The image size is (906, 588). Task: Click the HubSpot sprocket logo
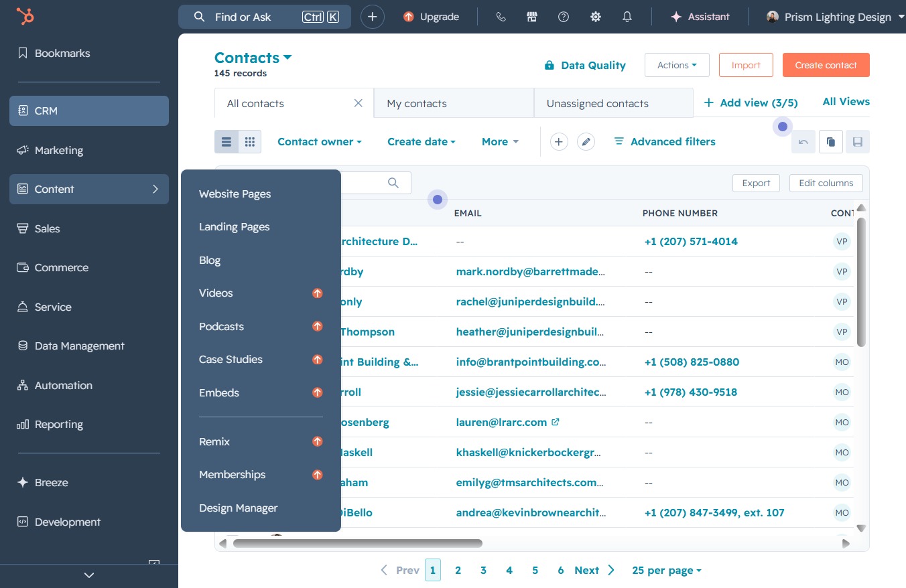click(25, 17)
